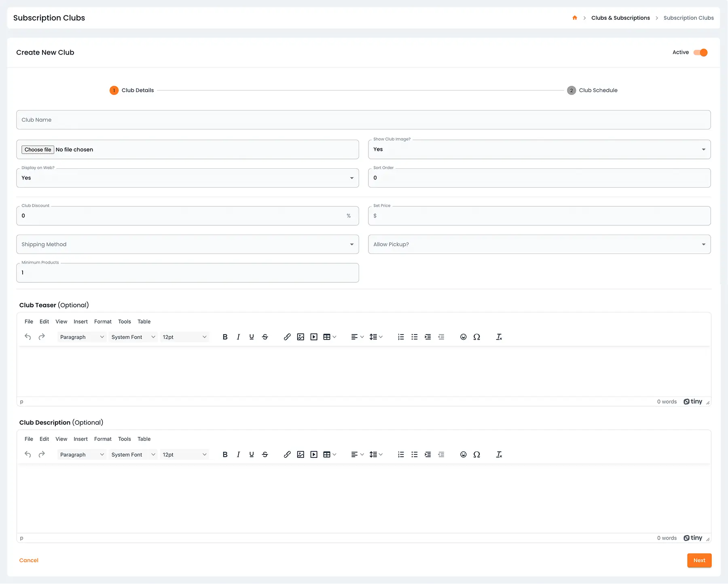Open line height dropdown in Club Description
Image resolution: width=728 pixels, height=584 pixels.
point(376,455)
